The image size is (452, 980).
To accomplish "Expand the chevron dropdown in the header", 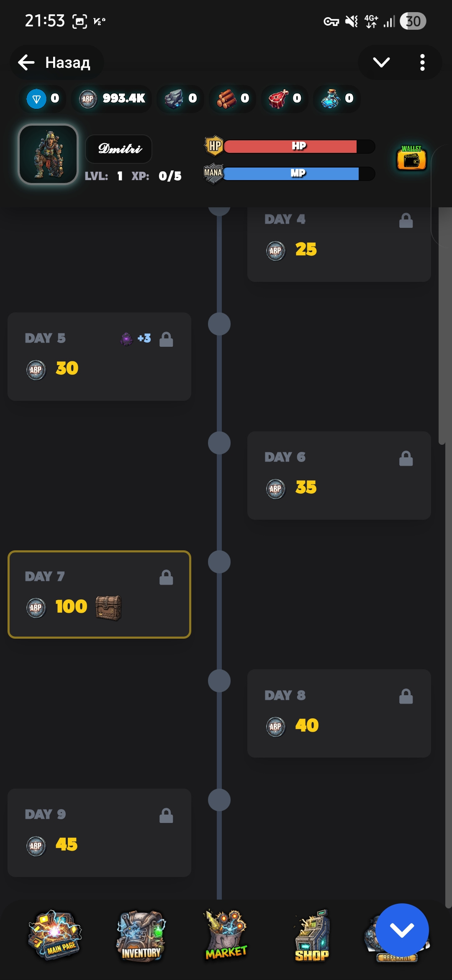I will click(x=381, y=62).
